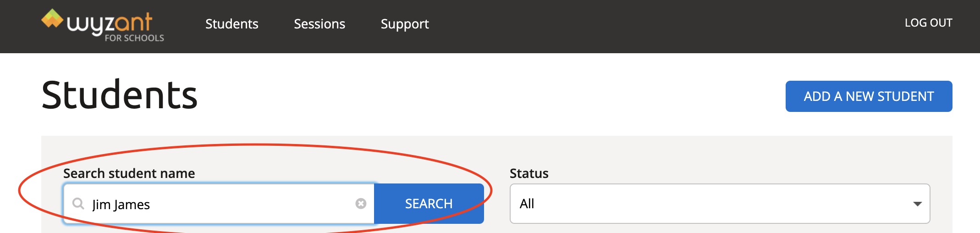Go to the Sessions menu item

coord(319,24)
